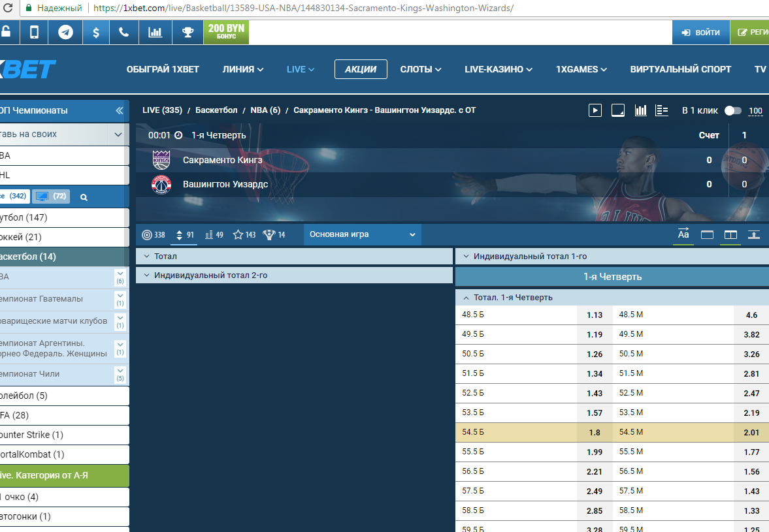
Task: Select the star filter with 143
Action: click(244, 234)
